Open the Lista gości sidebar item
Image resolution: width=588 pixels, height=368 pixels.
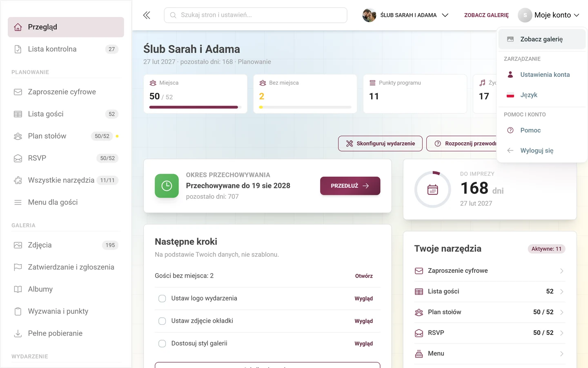[x=66, y=114]
